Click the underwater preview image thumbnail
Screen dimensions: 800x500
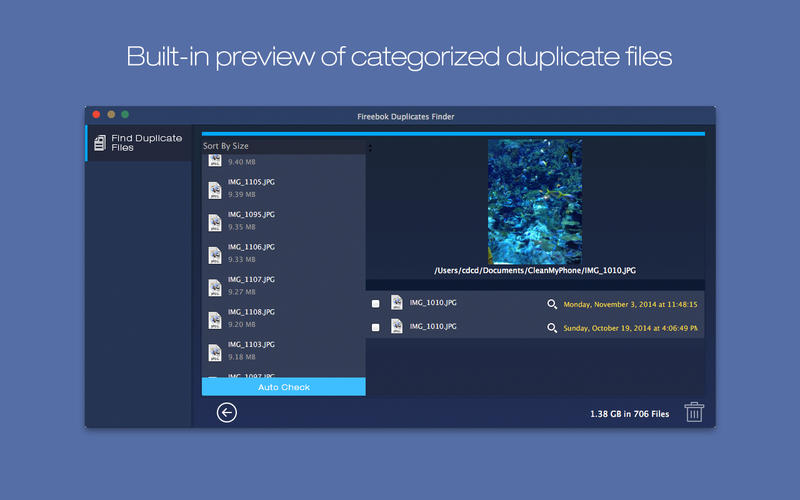click(x=535, y=200)
